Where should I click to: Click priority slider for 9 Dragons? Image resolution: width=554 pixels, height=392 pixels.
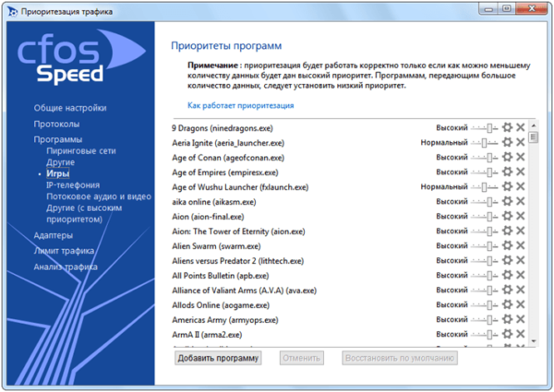coord(485,128)
